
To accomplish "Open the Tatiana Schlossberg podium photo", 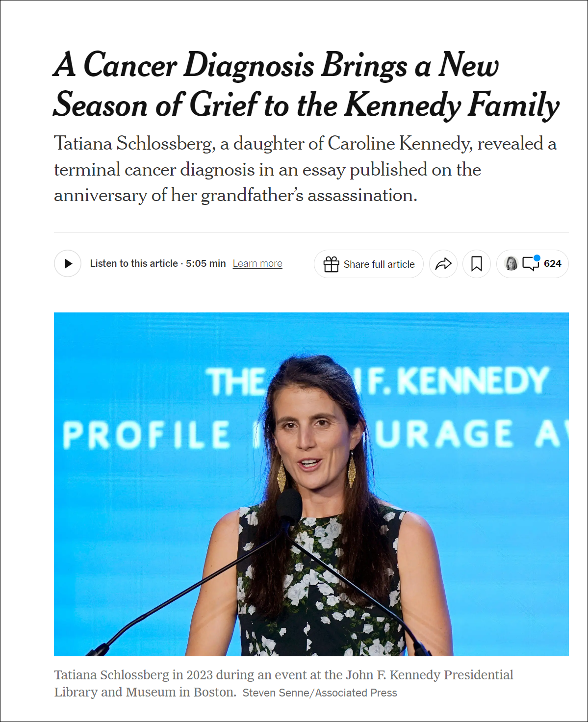I will [311, 484].
